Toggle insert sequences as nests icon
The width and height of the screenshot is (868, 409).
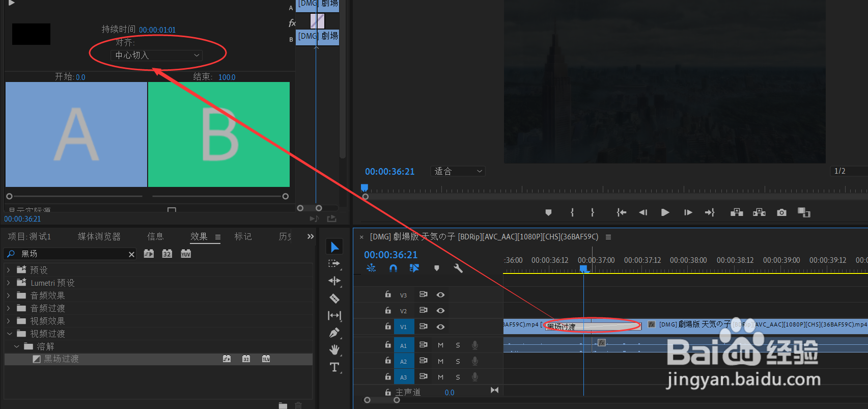click(371, 268)
